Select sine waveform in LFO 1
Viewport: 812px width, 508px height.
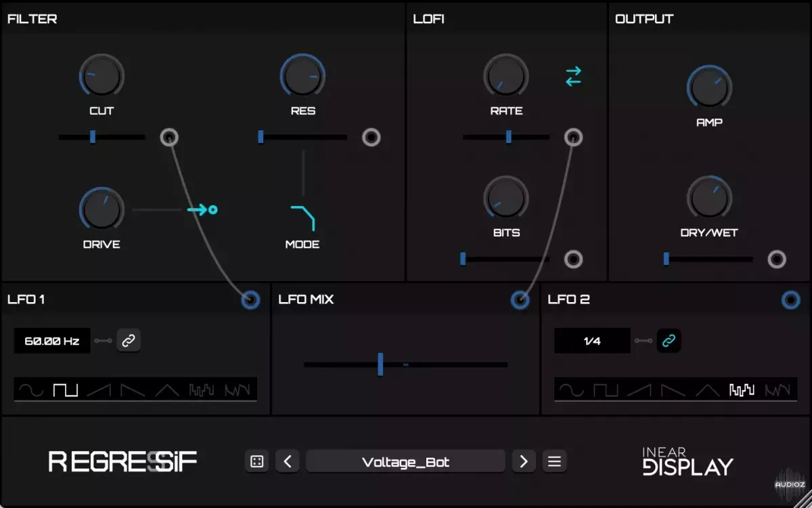31,389
